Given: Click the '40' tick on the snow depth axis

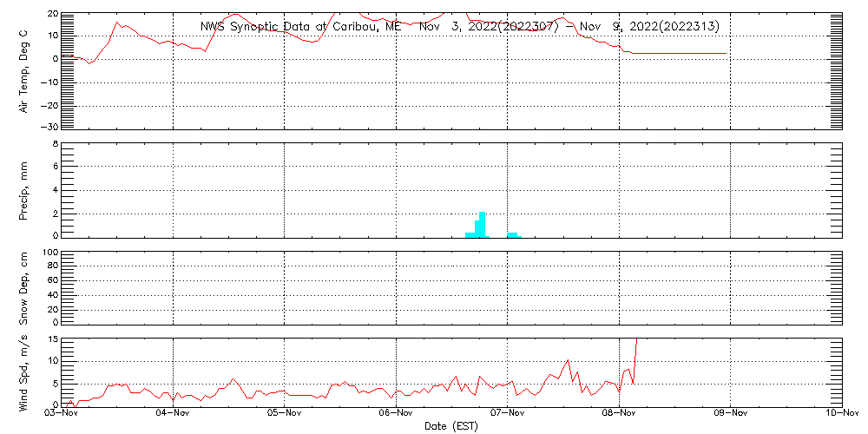Looking at the screenshot, I should (x=54, y=296).
